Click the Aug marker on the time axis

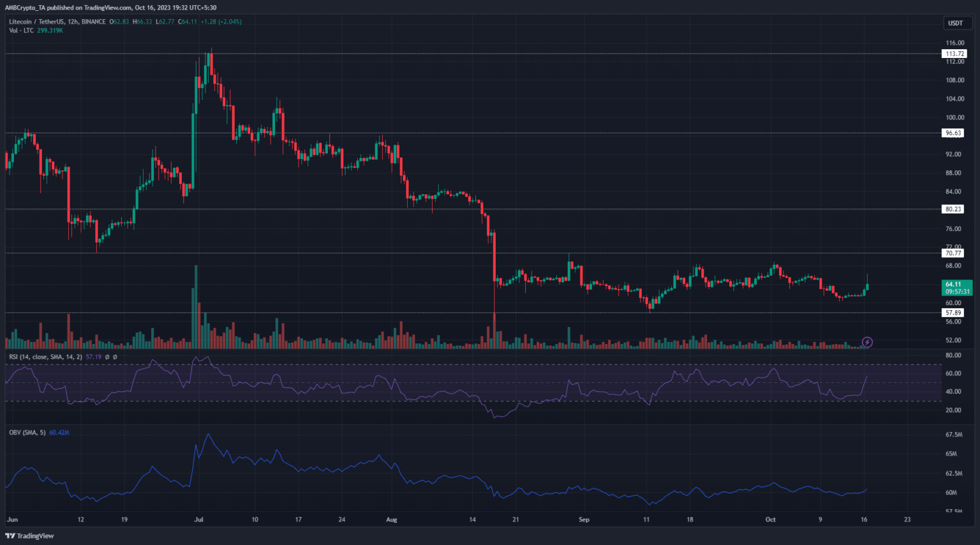tap(391, 519)
